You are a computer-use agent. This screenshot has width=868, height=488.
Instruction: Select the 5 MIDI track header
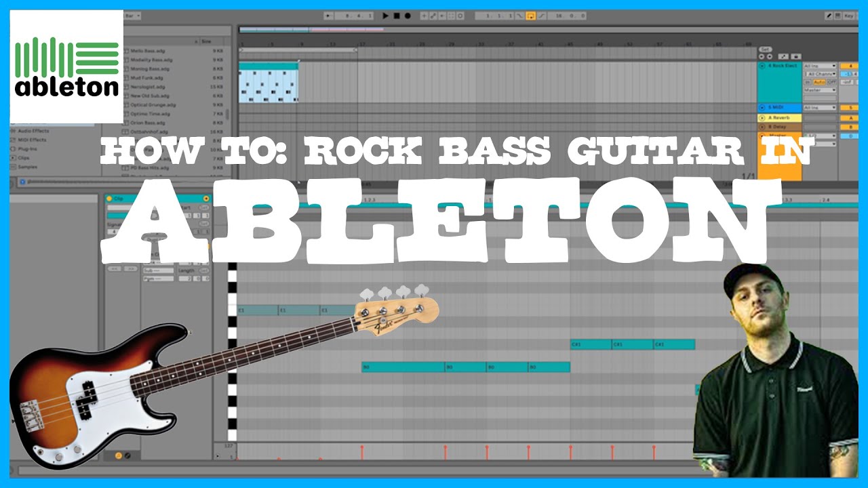coord(780,108)
